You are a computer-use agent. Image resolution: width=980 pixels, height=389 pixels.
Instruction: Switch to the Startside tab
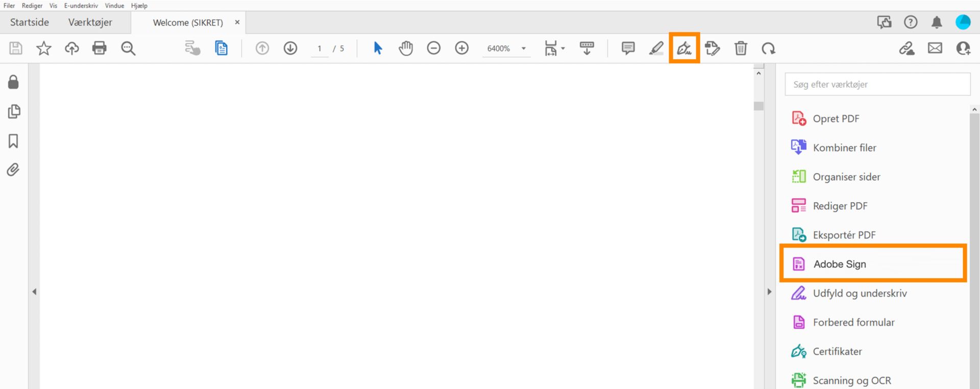(30, 22)
